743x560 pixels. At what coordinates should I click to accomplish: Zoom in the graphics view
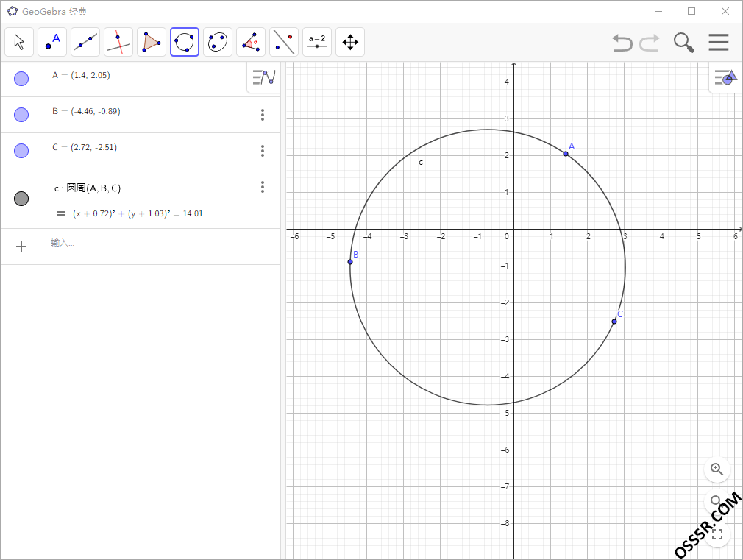(717, 469)
